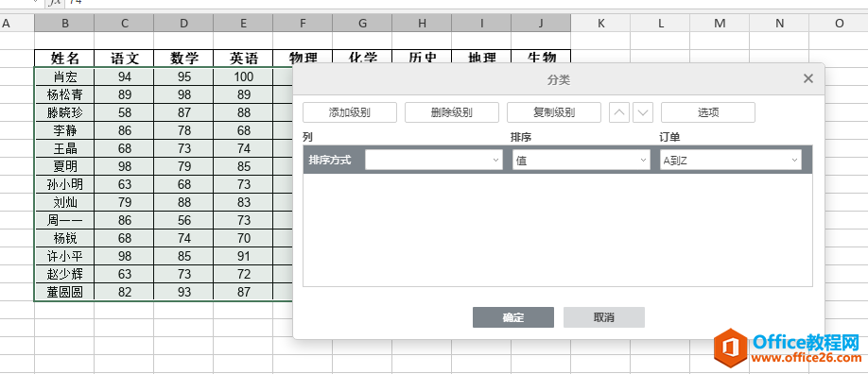Open the 选项 button
Screen dimensions: 868x374
708,112
